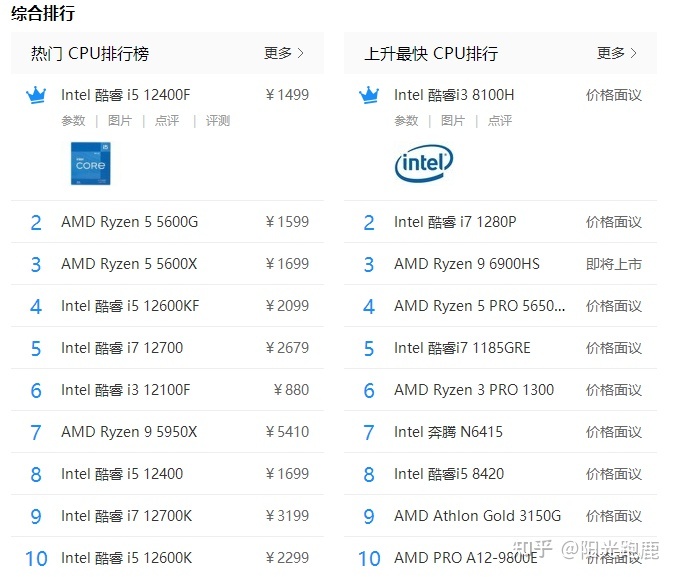Click the crown icon beside Intel 酷睿 i5 12400F
The width and height of the screenshot is (676, 577).
coord(36,95)
